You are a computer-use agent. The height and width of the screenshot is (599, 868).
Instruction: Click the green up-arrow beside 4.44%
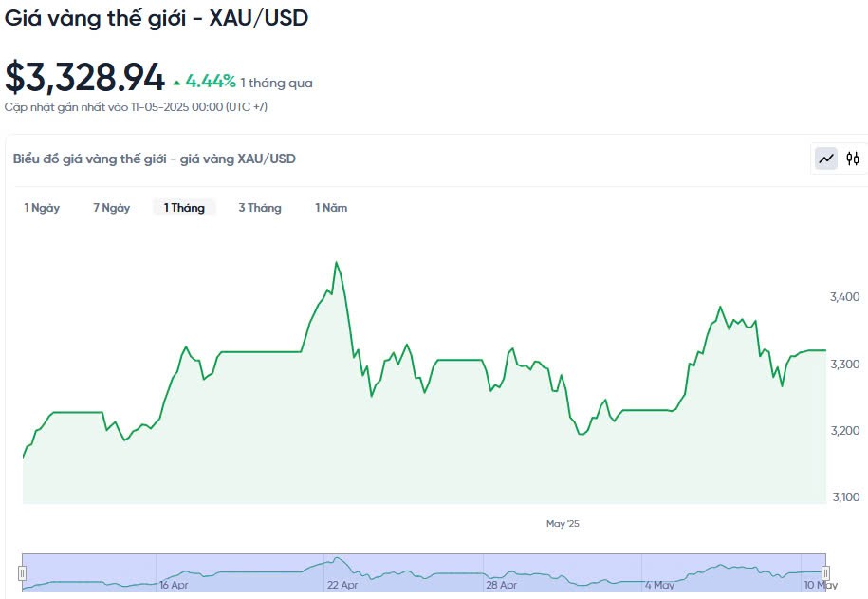[176, 83]
